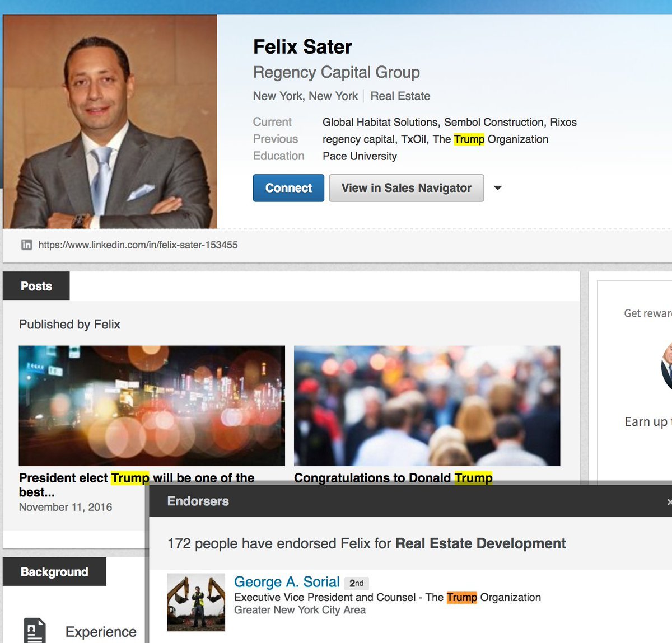The height and width of the screenshot is (643, 672).
Task: Open dropdown arrow next to Sales Navigator
Action: (x=498, y=188)
